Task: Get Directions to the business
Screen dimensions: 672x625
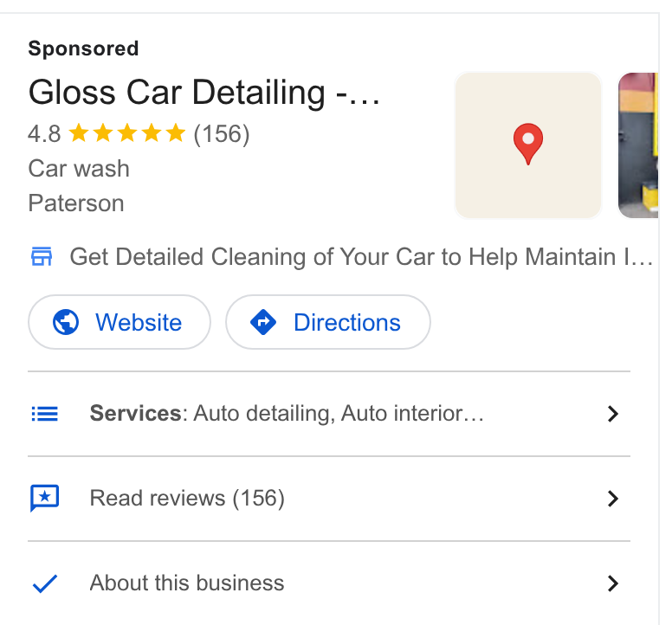Action: point(328,322)
